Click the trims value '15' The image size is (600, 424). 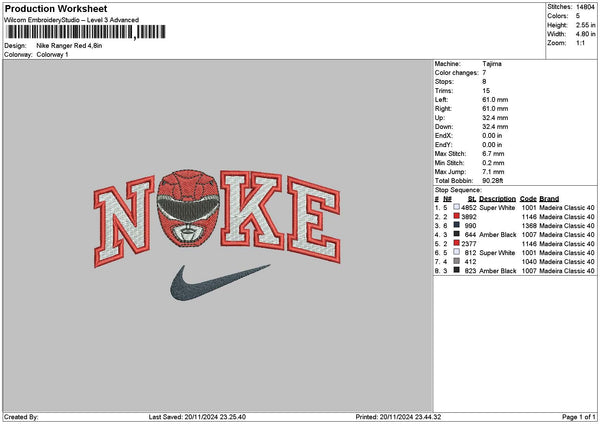pyautogui.click(x=486, y=91)
